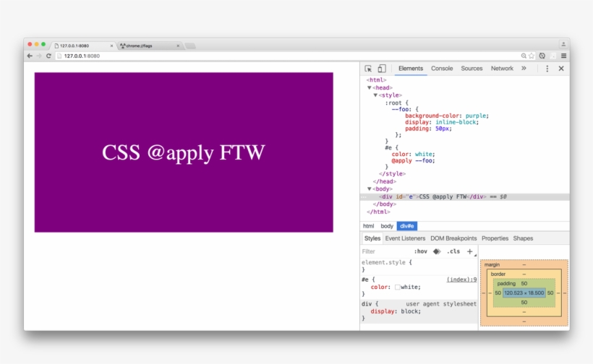Click the browser back arrow

click(x=30, y=56)
